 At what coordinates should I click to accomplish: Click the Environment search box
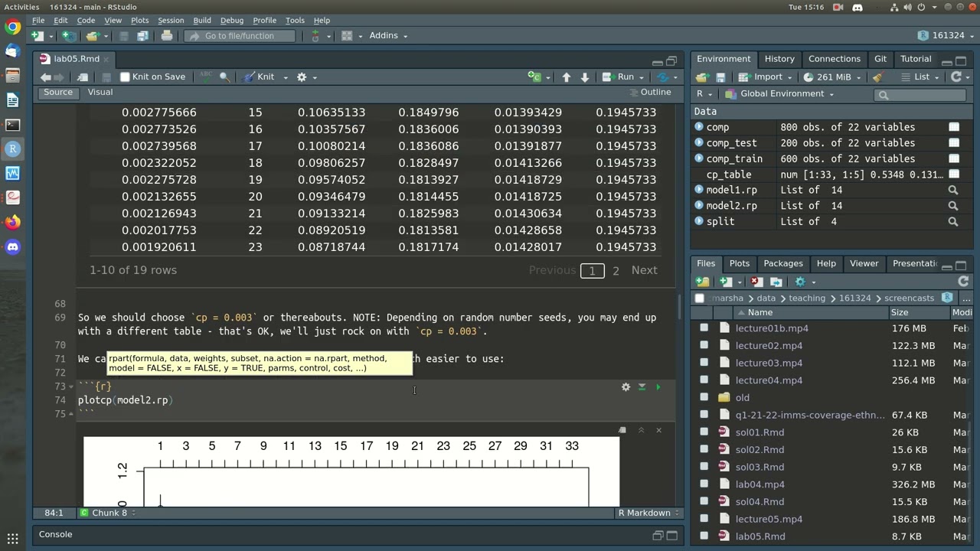[922, 94]
